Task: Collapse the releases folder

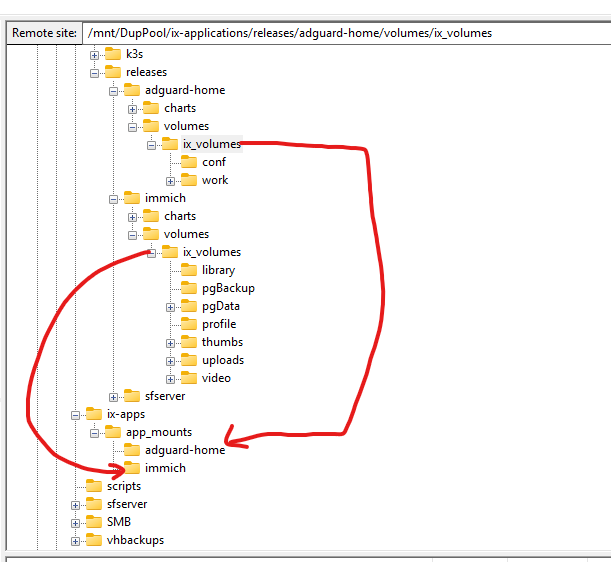Action: tap(94, 73)
